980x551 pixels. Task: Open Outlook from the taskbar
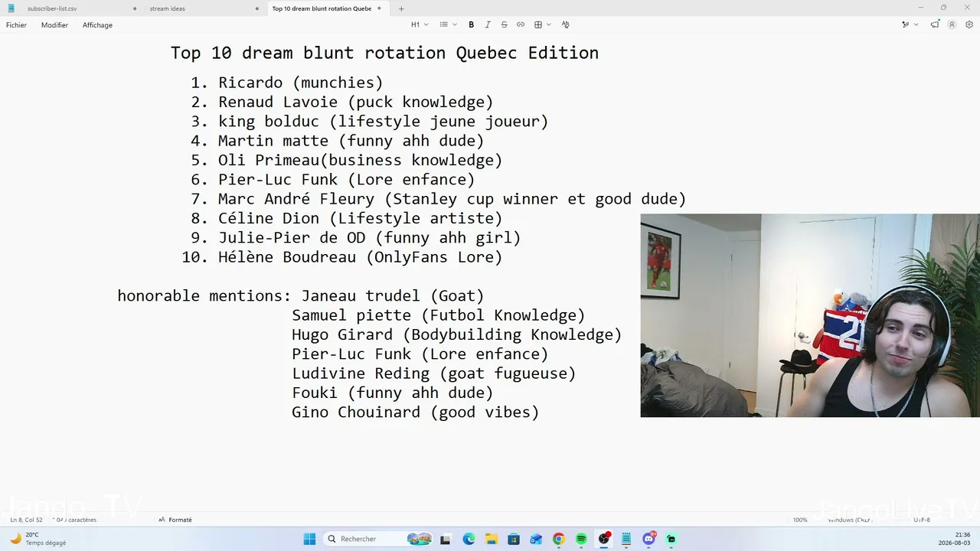536,539
